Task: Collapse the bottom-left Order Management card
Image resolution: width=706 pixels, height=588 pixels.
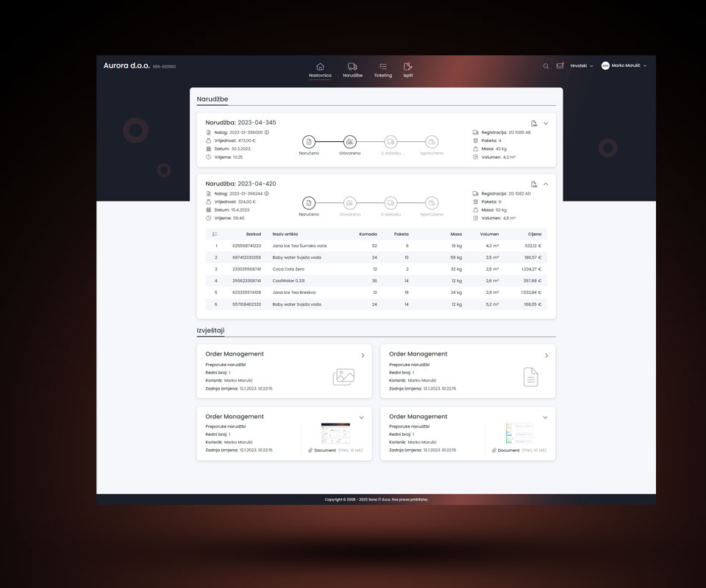Action: [361, 417]
